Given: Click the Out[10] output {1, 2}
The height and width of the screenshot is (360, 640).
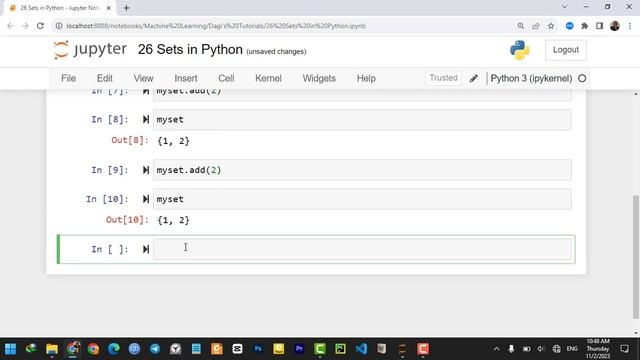Looking at the screenshot, I should click(173, 220).
